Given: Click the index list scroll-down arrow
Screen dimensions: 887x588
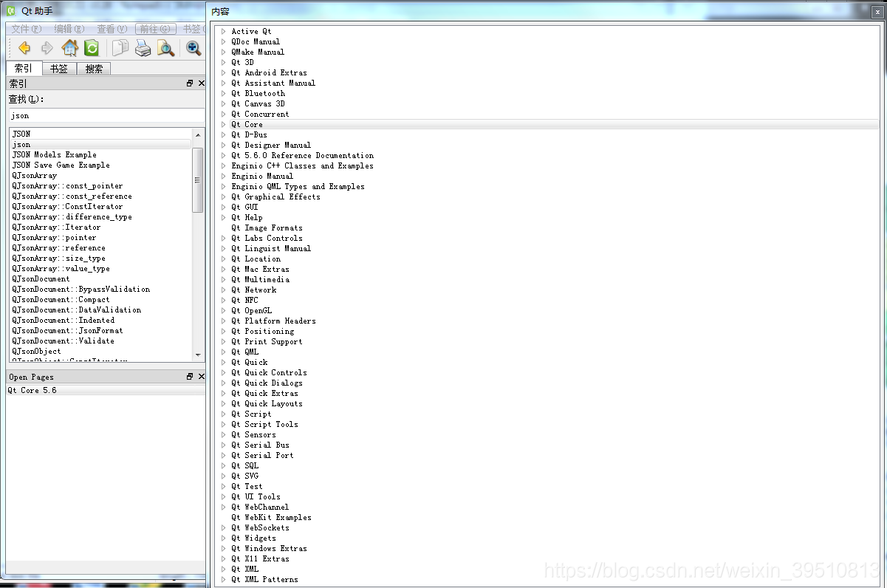Looking at the screenshot, I should (x=197, y=355).
